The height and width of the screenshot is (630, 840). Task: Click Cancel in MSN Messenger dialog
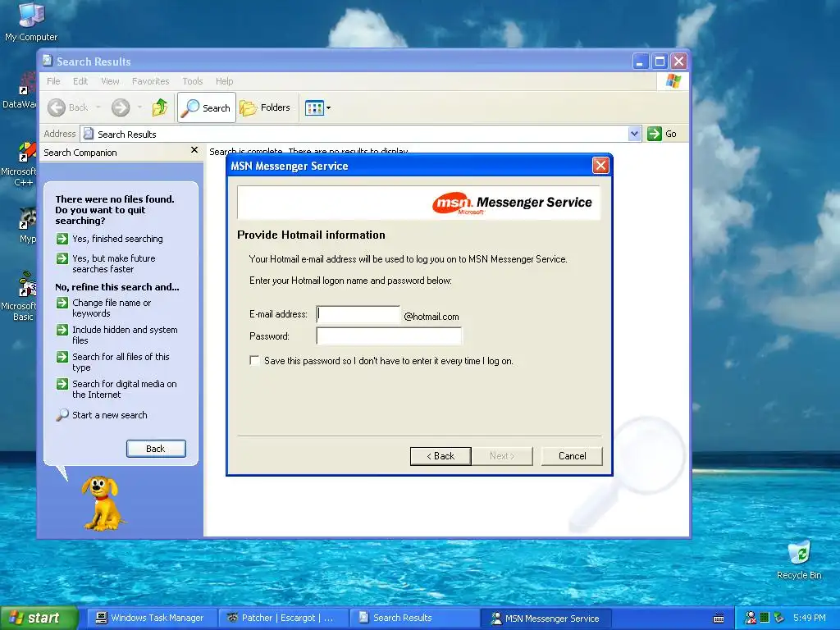[x=572, y=456]
